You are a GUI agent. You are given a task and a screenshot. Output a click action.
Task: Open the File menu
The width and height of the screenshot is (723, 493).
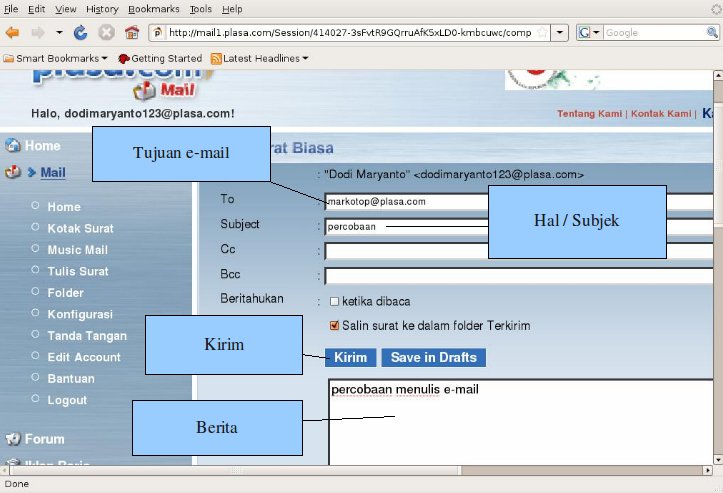coord(11,9)
